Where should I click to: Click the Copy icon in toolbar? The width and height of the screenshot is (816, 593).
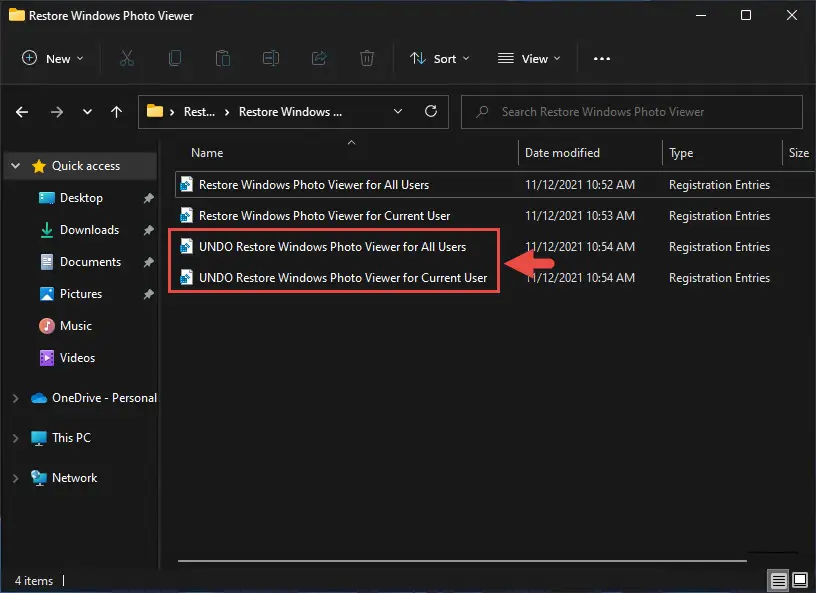pos(175,58)
